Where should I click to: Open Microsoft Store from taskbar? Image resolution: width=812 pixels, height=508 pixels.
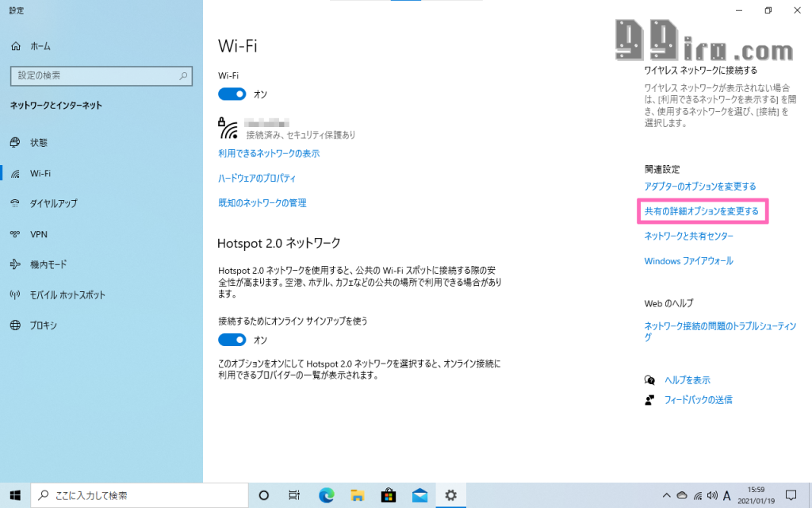coord(389,495)
